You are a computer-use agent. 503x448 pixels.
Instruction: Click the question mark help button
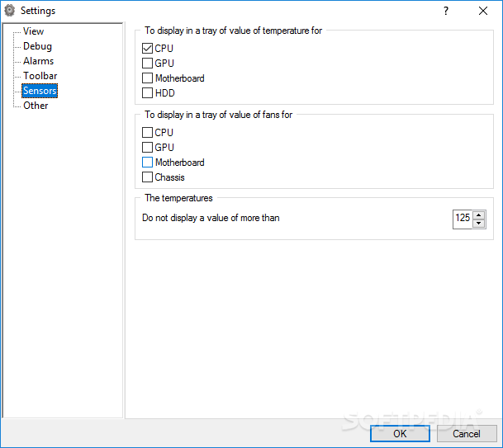point(446,11)
